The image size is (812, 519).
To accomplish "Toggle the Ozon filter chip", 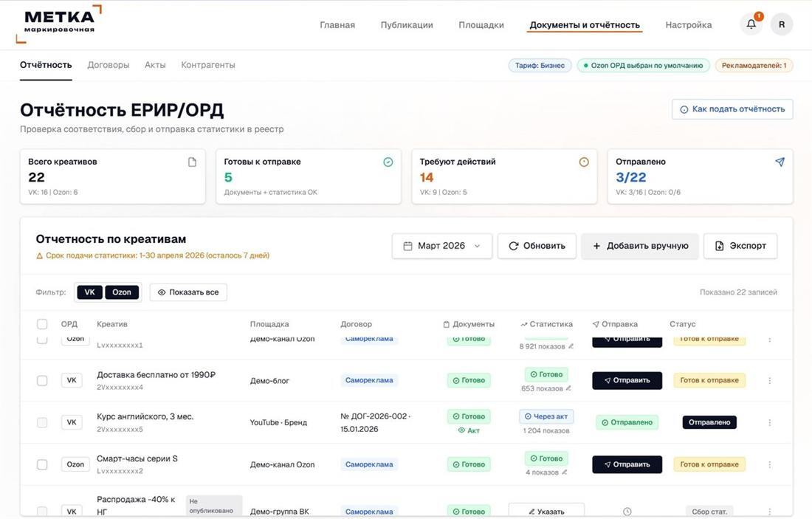I will pos(122,292).
